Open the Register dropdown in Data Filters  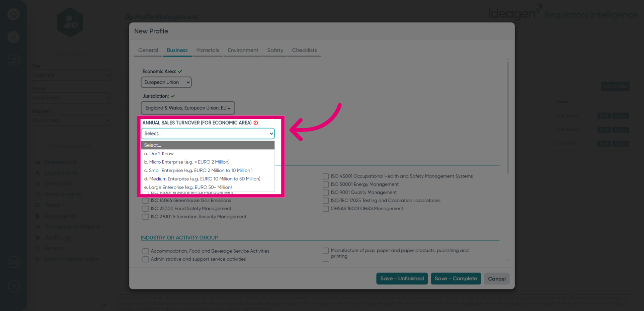coord(70,120)
